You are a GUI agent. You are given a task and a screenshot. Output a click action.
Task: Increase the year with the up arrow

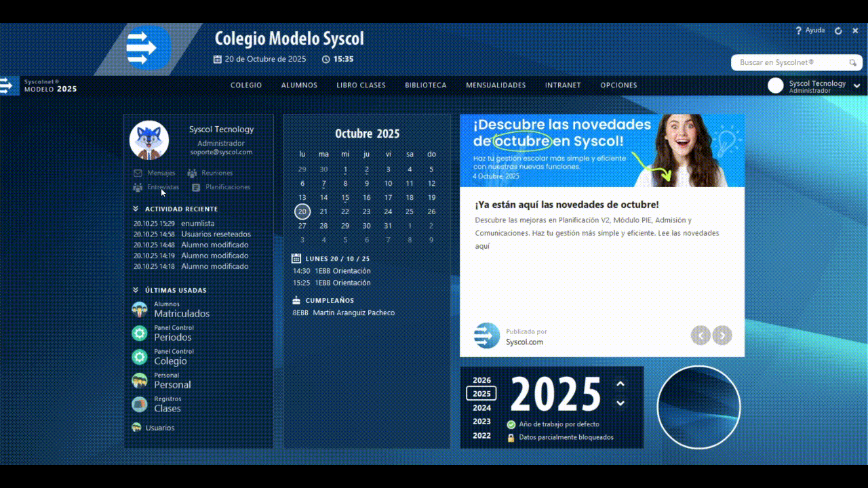pos(620,384)
